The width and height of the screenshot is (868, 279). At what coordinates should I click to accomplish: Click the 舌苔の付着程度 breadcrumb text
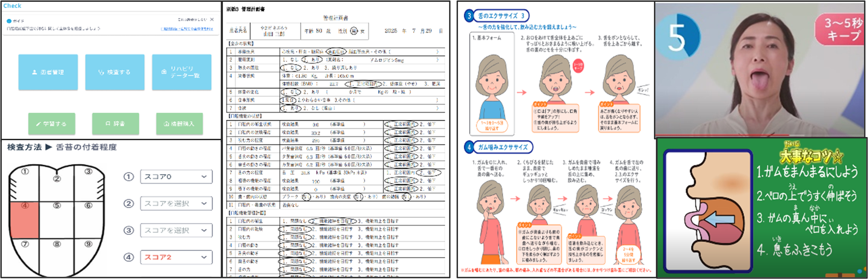[x=86, y=147]
